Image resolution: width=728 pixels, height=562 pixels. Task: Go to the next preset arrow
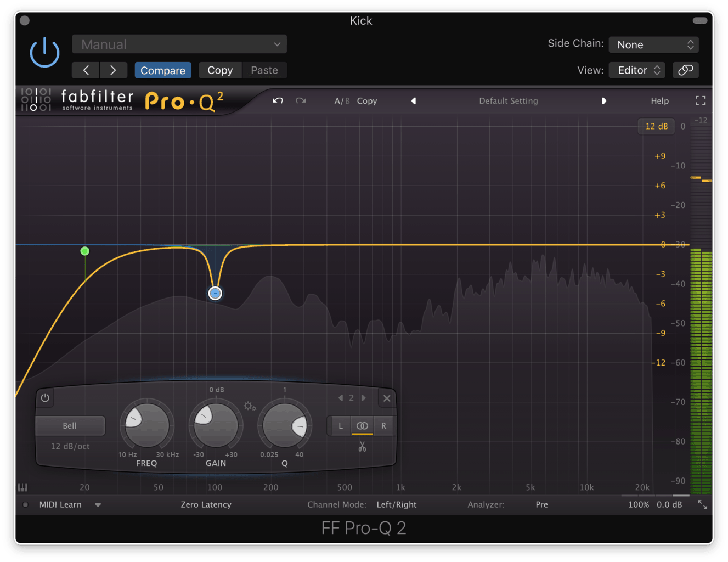[113, 70]
